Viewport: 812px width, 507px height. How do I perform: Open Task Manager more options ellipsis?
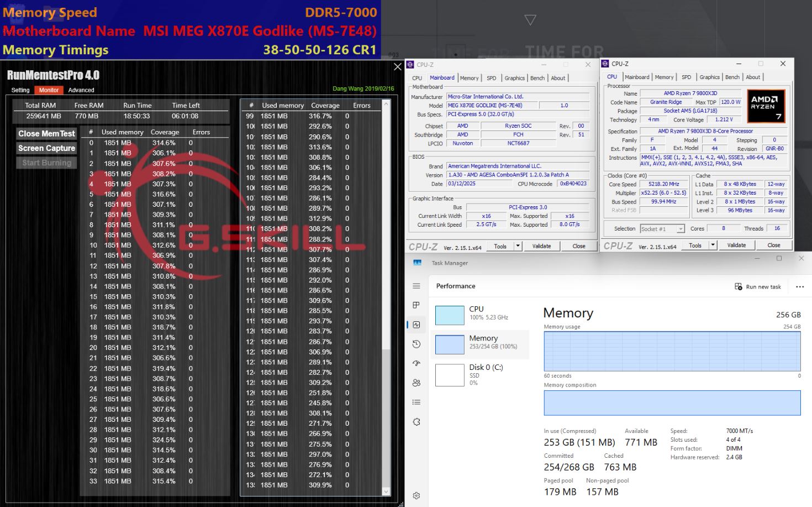(x=800, y=286)
